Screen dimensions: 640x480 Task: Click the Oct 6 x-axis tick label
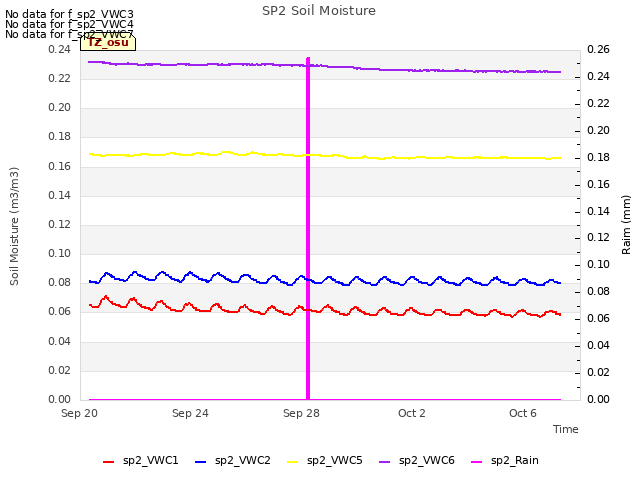click(523, 413)
